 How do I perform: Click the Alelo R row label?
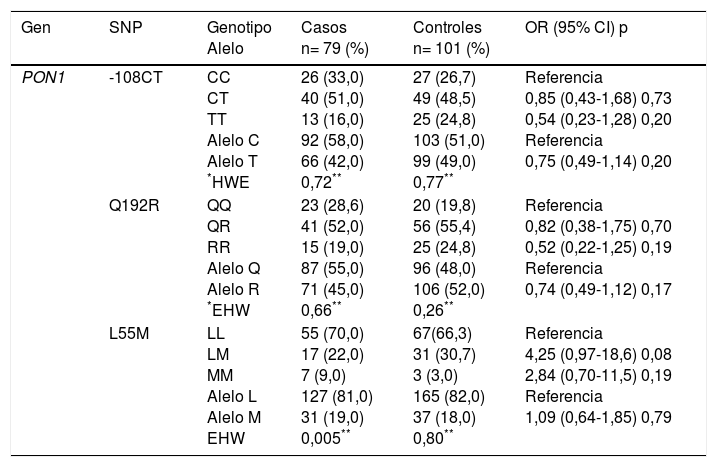point(233,286)
